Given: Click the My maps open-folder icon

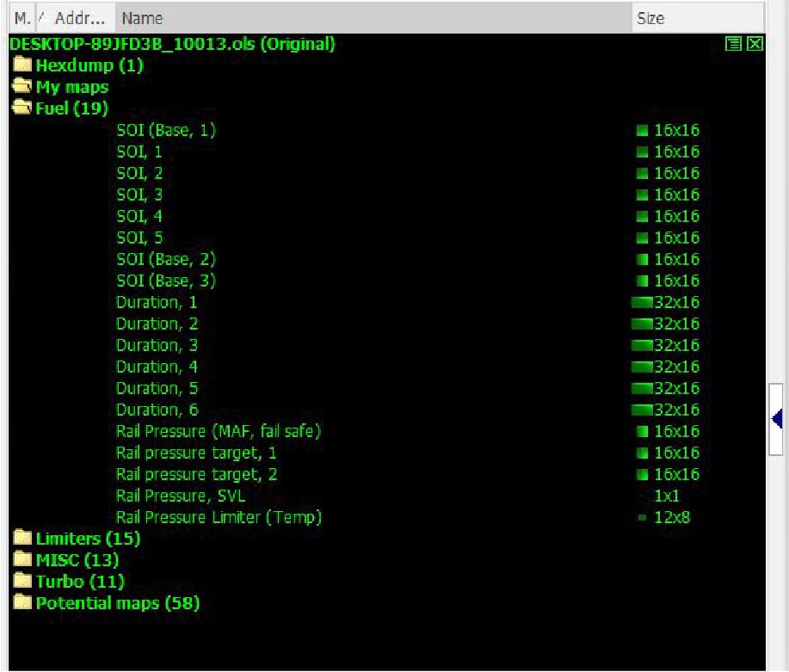Looking at the screenshot, I should [x=22, y=86].
